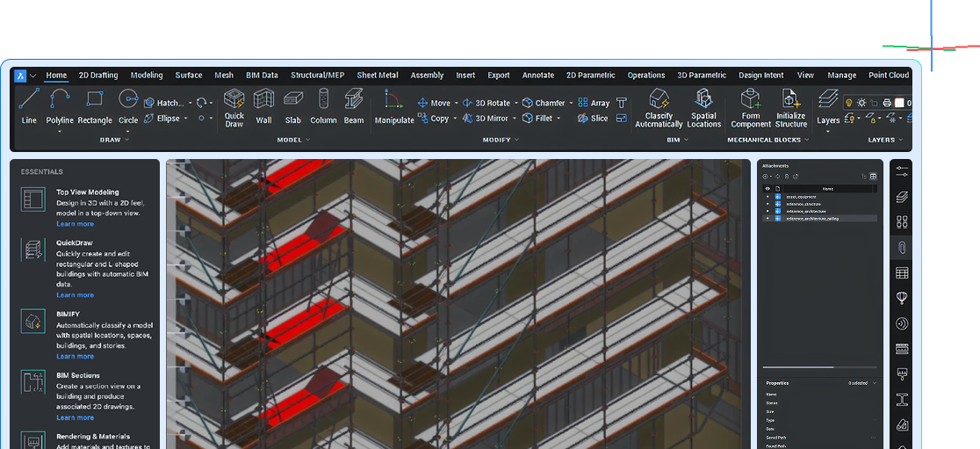
Task: Select the Line draw tool
Action: point(29,106)
